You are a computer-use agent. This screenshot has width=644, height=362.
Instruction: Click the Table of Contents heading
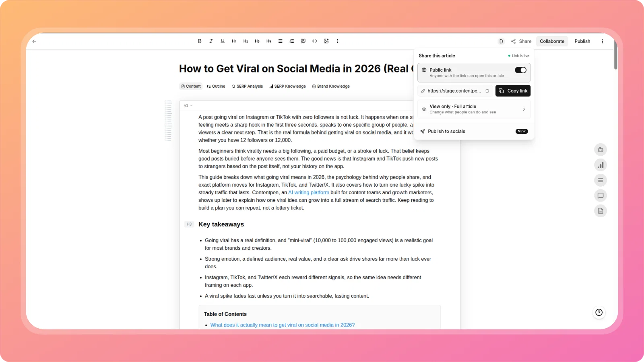pos(225,314)
